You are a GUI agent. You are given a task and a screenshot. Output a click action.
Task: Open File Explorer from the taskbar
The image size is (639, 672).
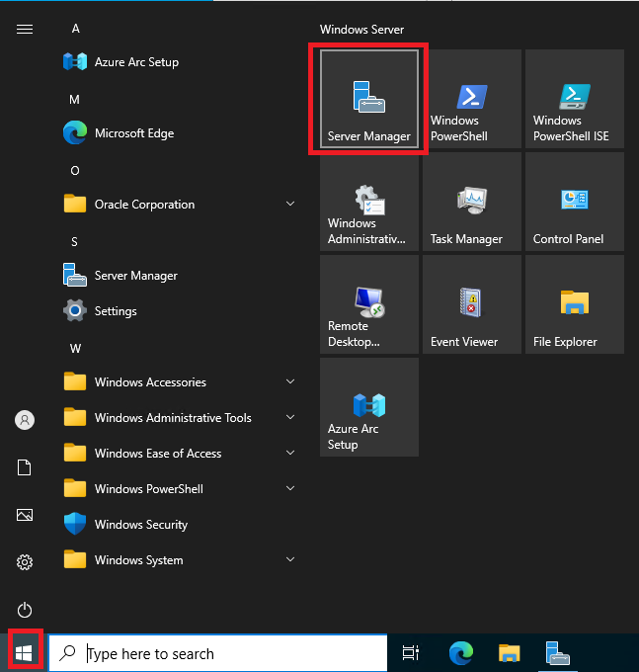tap(510, 653)
